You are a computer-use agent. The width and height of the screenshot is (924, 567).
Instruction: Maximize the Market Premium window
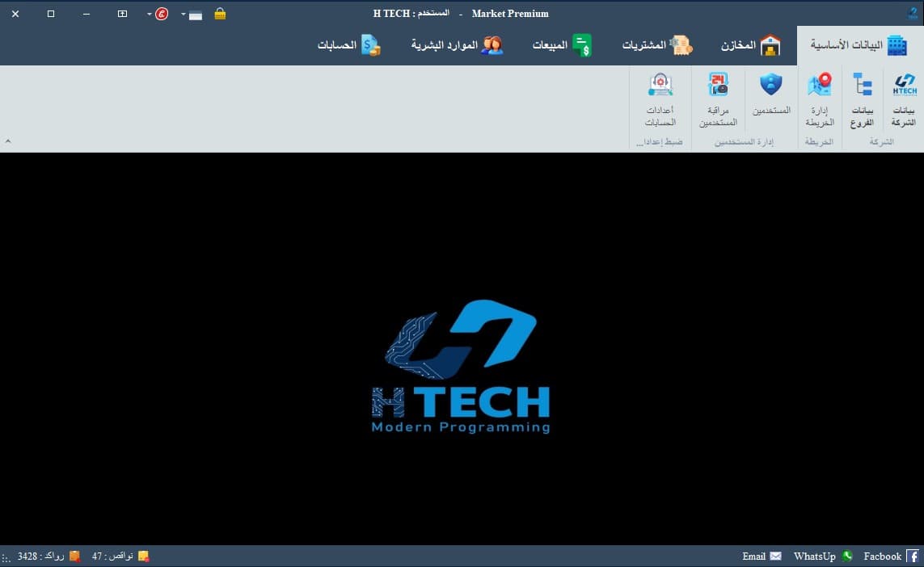point(51,14)
